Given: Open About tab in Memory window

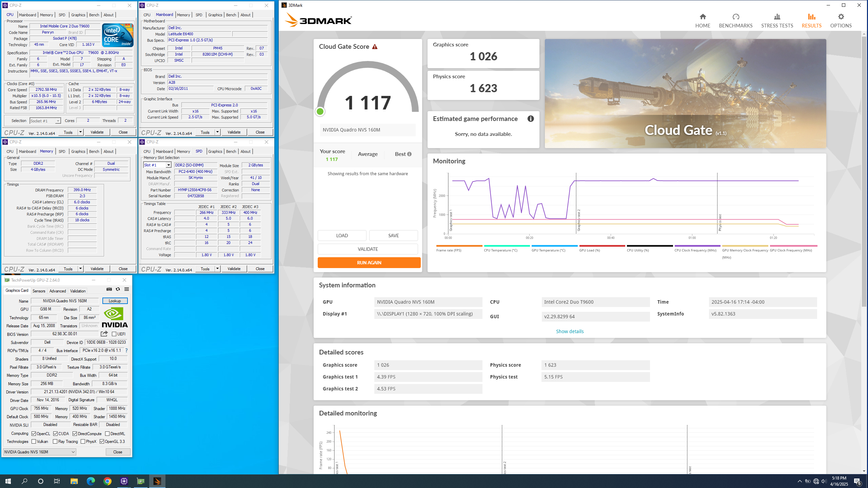Looking at the screenshot, I should (108, 151).
